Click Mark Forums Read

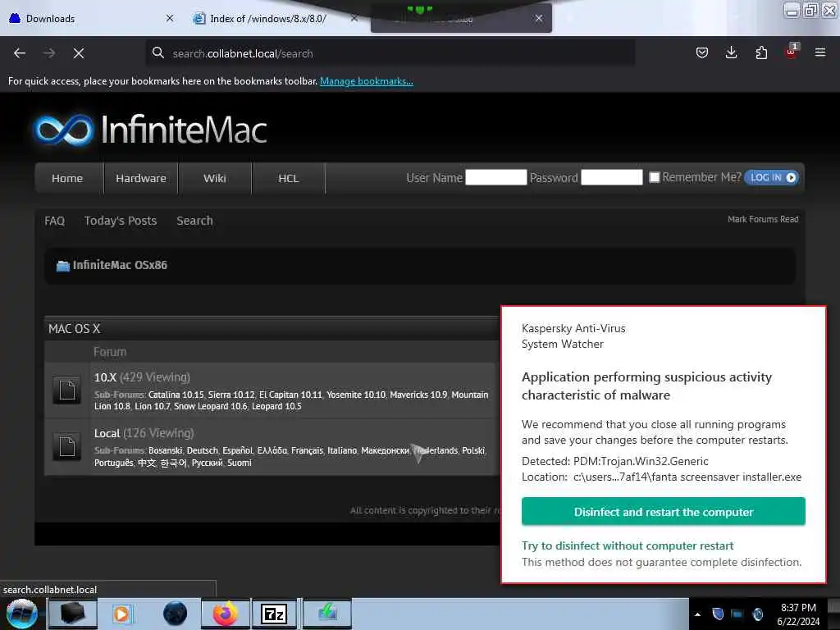pyautogui.click(x=763, y=219)
